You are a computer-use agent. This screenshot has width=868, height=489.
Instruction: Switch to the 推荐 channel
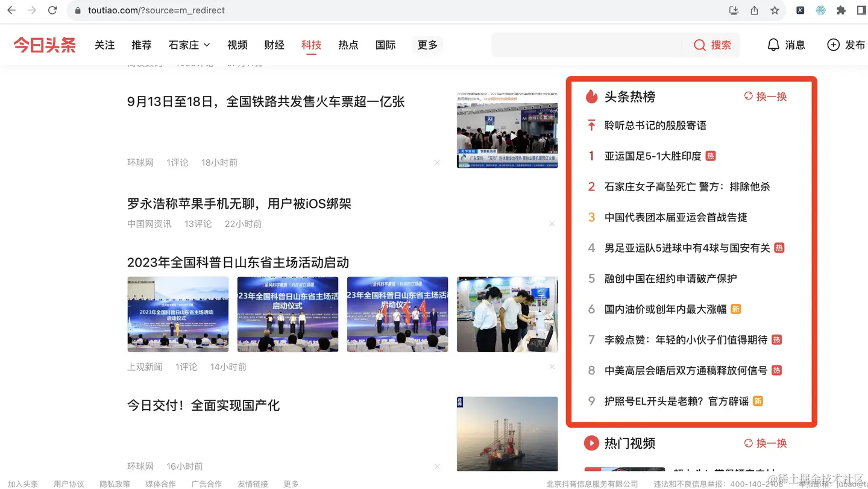[142, 45]
